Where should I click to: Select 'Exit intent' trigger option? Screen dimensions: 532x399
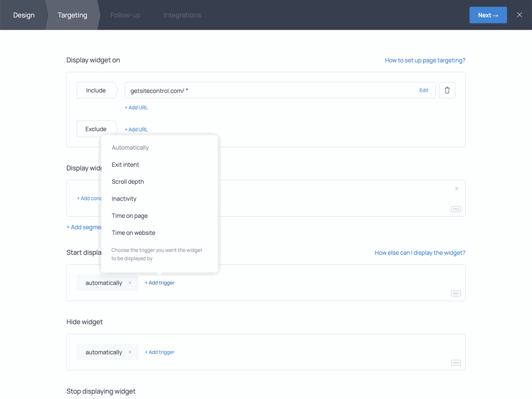(x=125, y=165)
